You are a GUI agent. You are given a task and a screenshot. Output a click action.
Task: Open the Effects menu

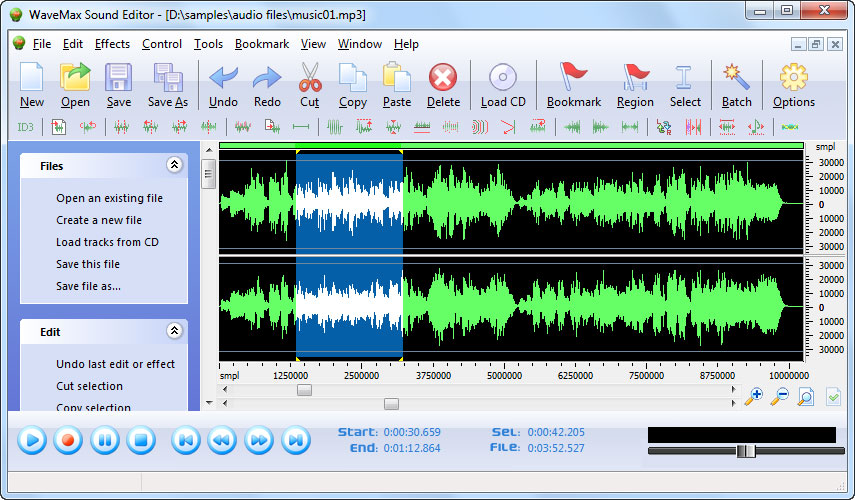click(112, 44)
